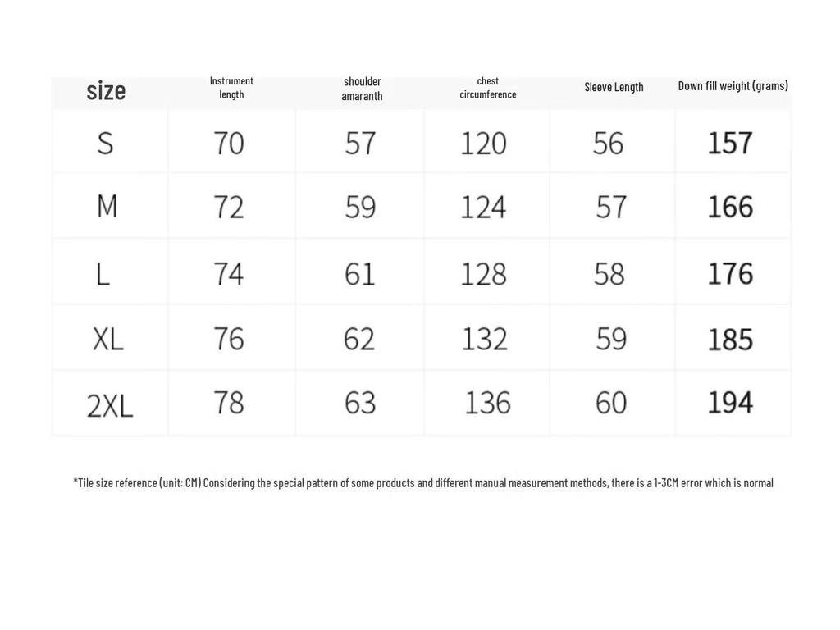Click the 2XL size row label

(109, 404)
